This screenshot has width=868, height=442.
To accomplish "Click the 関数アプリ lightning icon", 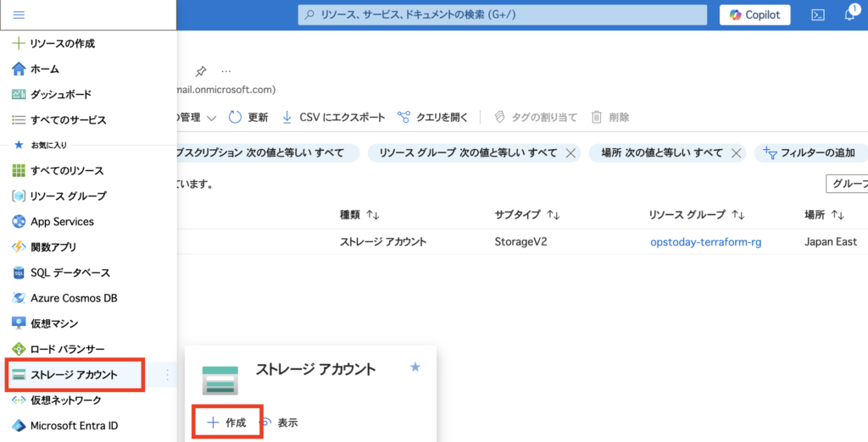I will pyautogui.click(x=19, y=247).
